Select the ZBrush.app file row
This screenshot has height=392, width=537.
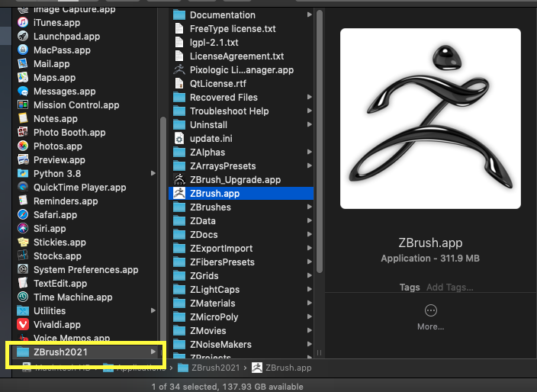(241, 194)
